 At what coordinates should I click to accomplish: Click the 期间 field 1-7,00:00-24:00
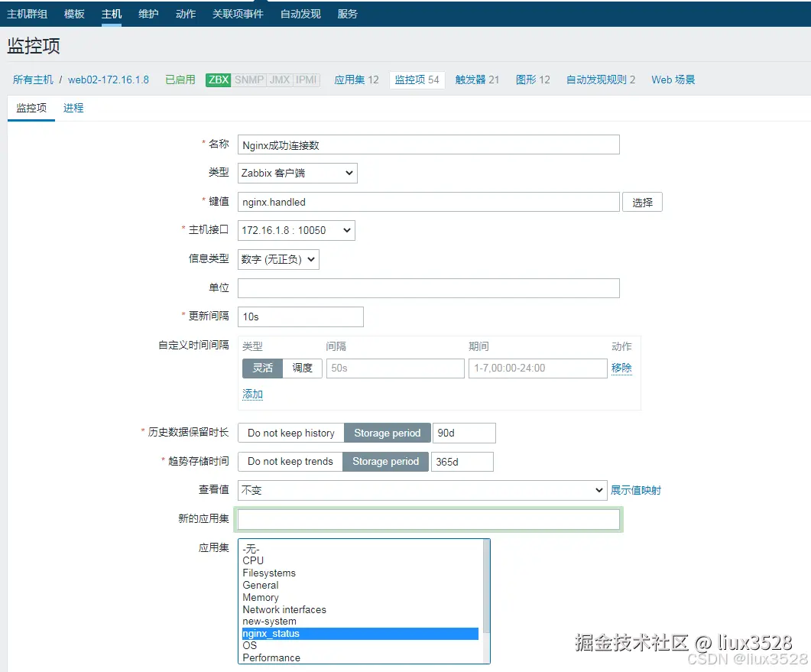click(538, 368)
